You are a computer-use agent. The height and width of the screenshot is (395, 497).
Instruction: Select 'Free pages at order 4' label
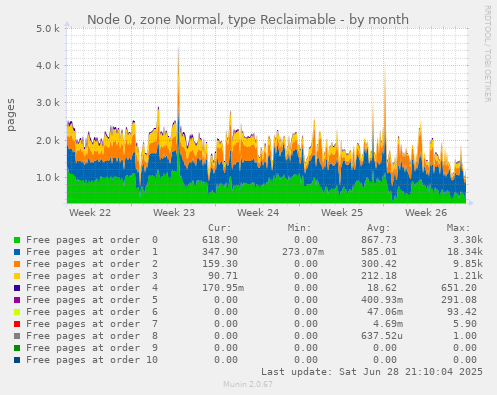click(x=92, y=288)
